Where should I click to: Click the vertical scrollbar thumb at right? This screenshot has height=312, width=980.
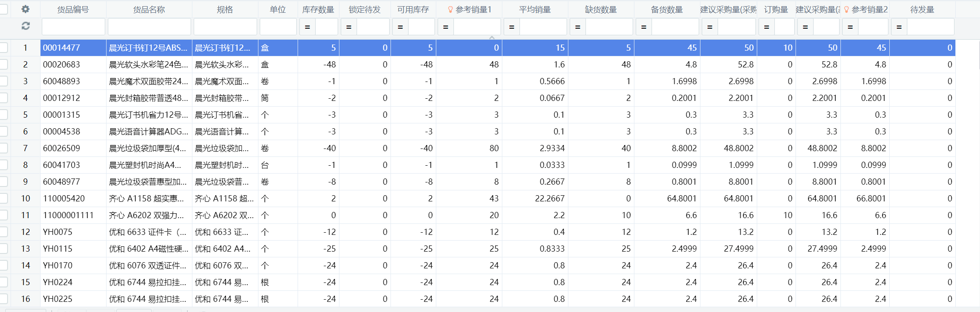(x=979, y=55)
